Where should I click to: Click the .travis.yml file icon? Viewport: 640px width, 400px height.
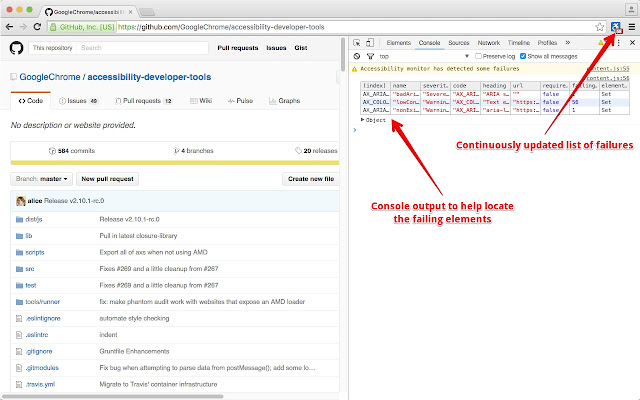pos(19,384)
